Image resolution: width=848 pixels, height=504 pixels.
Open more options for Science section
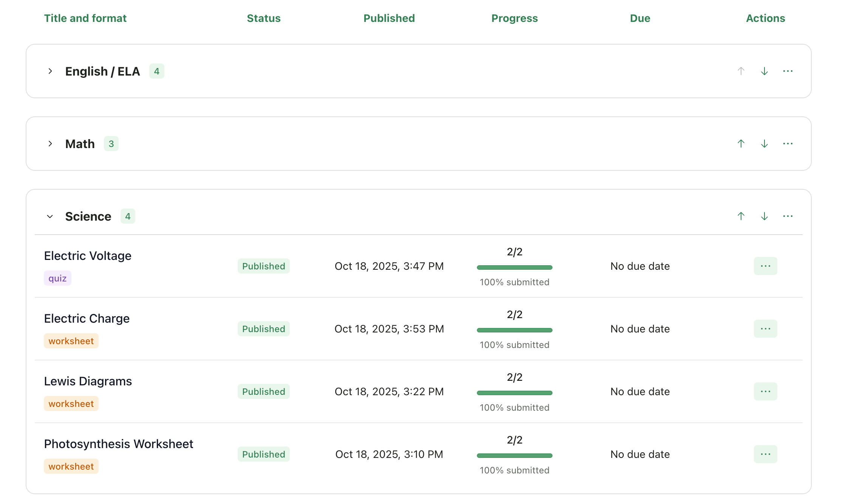point(788,216)
